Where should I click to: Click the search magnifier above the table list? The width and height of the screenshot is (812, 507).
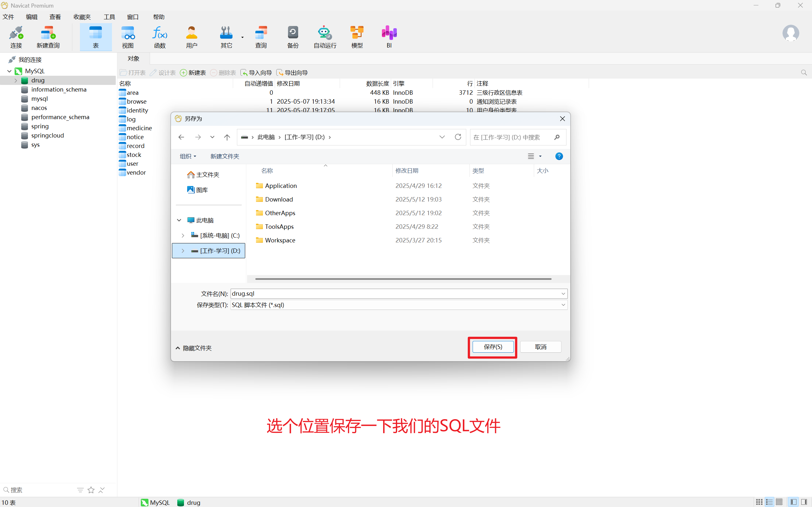(x=804, y=73)
